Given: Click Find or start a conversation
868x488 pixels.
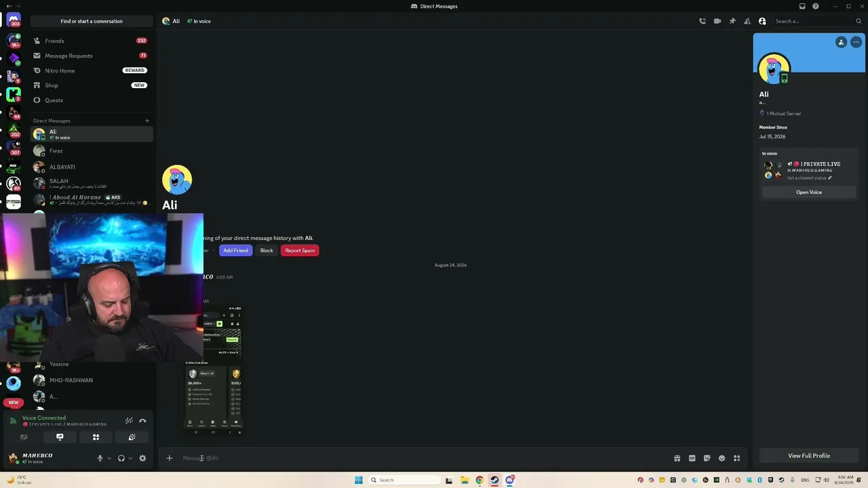Looking at the screenshot, I should tap(92, 21).
